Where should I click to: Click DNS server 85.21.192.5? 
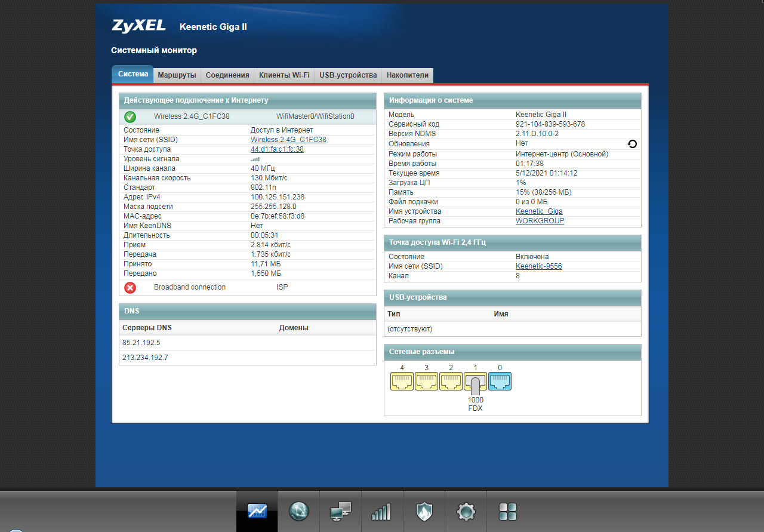click(x=141, y=343)
